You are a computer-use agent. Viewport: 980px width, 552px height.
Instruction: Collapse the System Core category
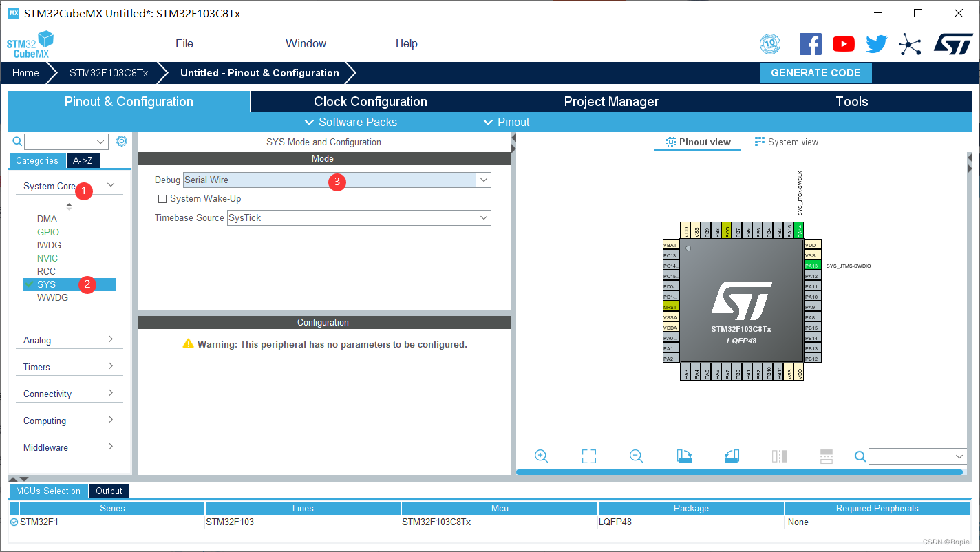[110, 185]
